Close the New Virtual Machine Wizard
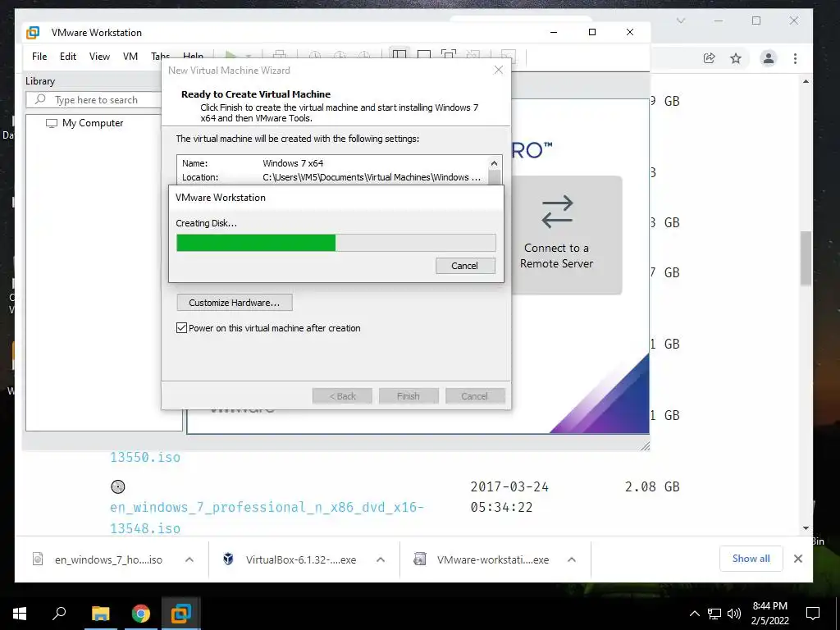This screenshot has width=840, height=630. 499,71
